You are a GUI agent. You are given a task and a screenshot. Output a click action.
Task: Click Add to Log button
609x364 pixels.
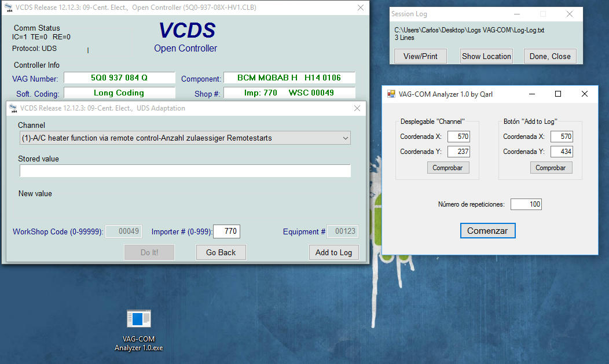pyautogui.click(x=333, y=252)
